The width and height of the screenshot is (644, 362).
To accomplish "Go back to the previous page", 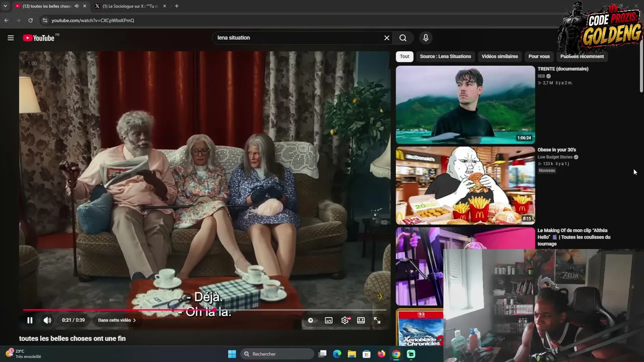I will click(6, 21).
